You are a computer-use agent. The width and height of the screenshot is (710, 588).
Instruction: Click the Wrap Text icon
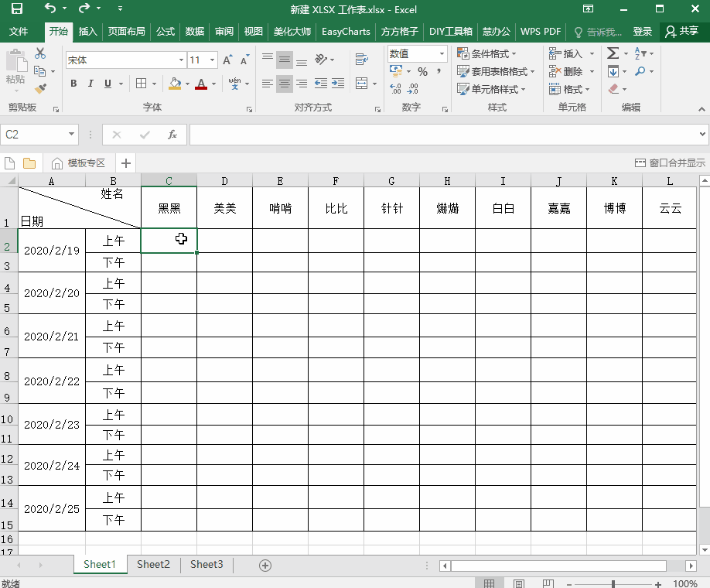(361, 59)
